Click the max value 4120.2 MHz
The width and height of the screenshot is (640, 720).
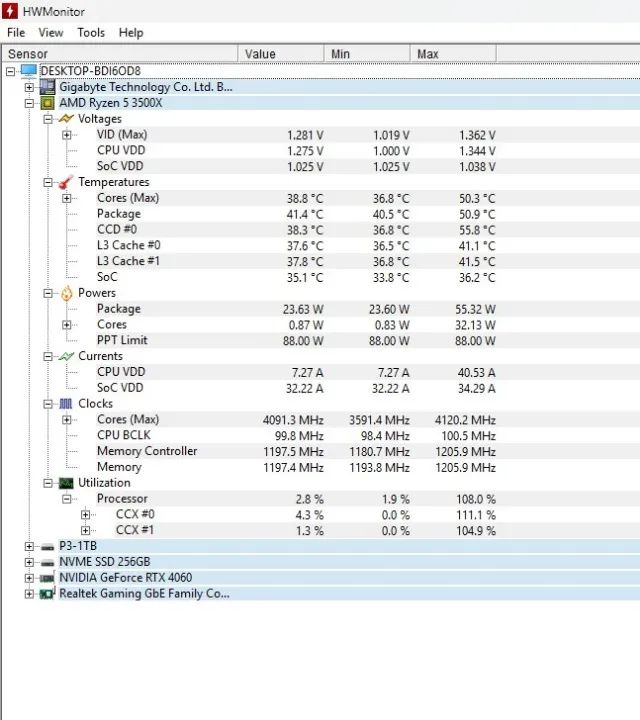tap(465, 420)
